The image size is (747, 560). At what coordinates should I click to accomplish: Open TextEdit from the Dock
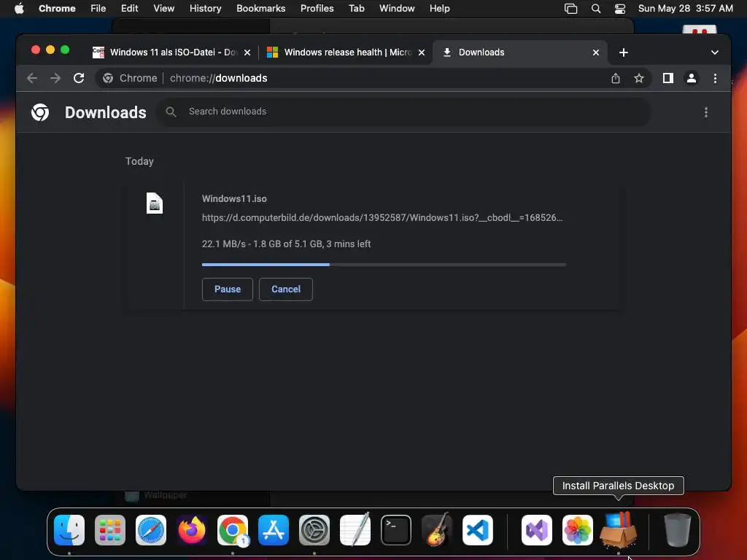click(355, 529)
